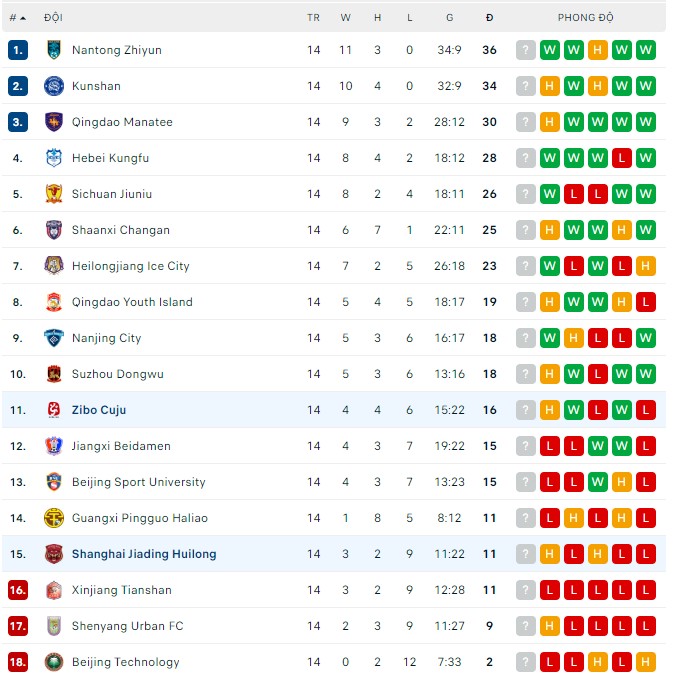
Task: Click Nantong Zhiyun's gray question mark badge
Action: point(526,50)
